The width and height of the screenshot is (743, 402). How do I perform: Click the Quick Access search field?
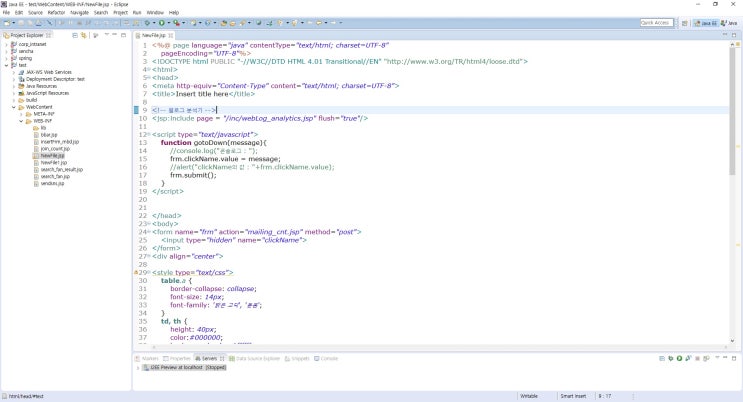[656, 22]
